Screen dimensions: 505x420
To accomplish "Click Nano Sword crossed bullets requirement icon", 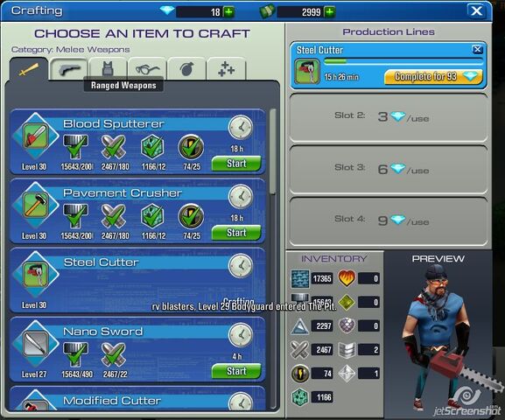I will click(114, 354).
